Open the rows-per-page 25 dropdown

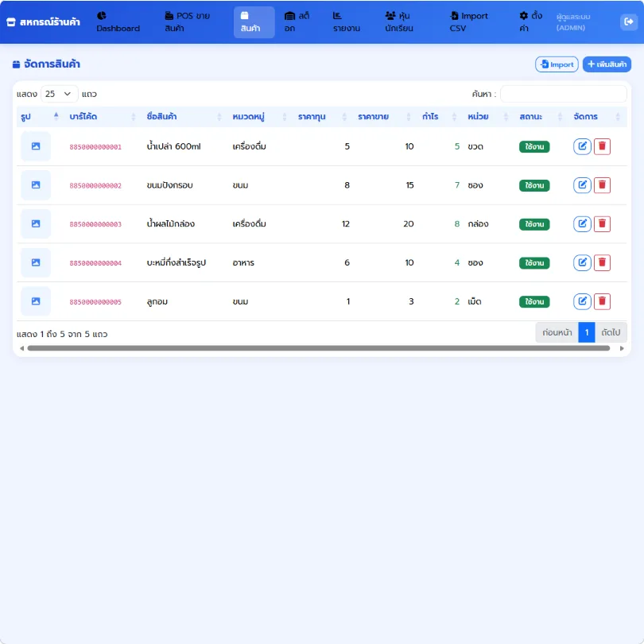point(59,94)
